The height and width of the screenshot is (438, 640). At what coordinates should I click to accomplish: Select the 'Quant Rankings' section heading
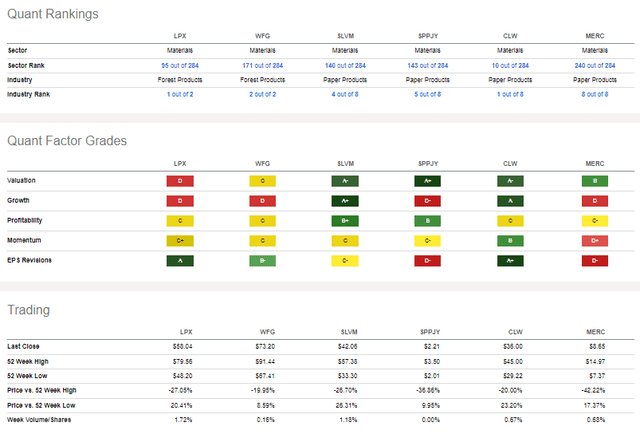[53, 14]
